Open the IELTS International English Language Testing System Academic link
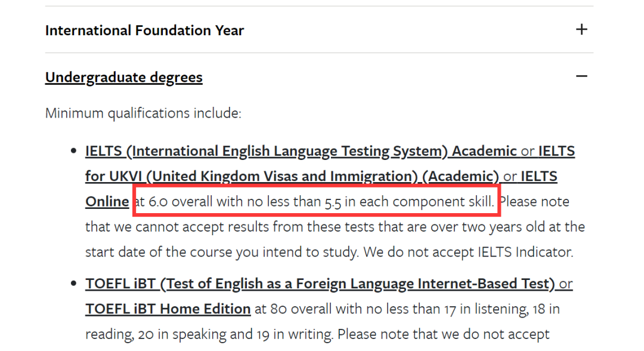 (x=301, y=151)
